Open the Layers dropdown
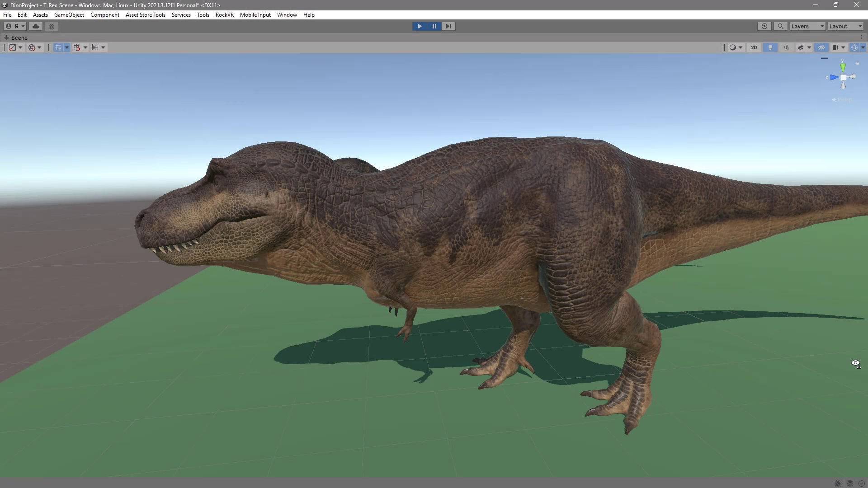868x488 pixels. (807, 26)
